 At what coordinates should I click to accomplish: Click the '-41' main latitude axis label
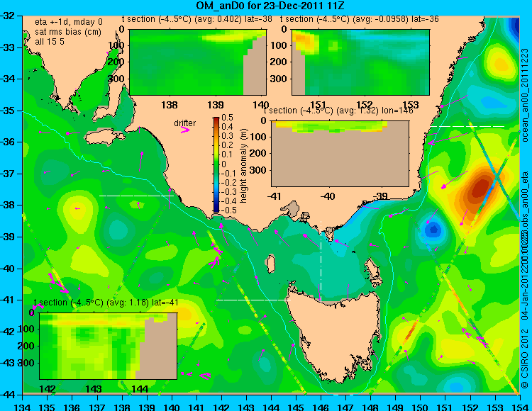(9, 300)
